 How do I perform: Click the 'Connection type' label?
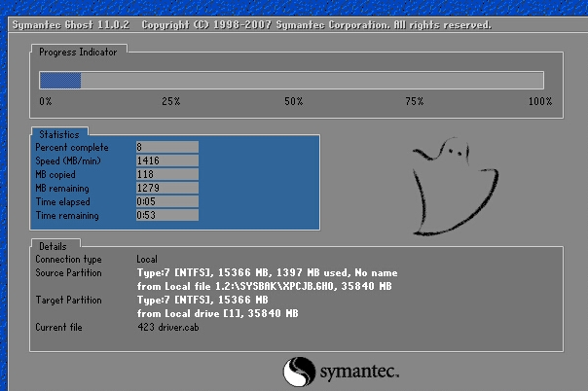[x=68, y=259]
